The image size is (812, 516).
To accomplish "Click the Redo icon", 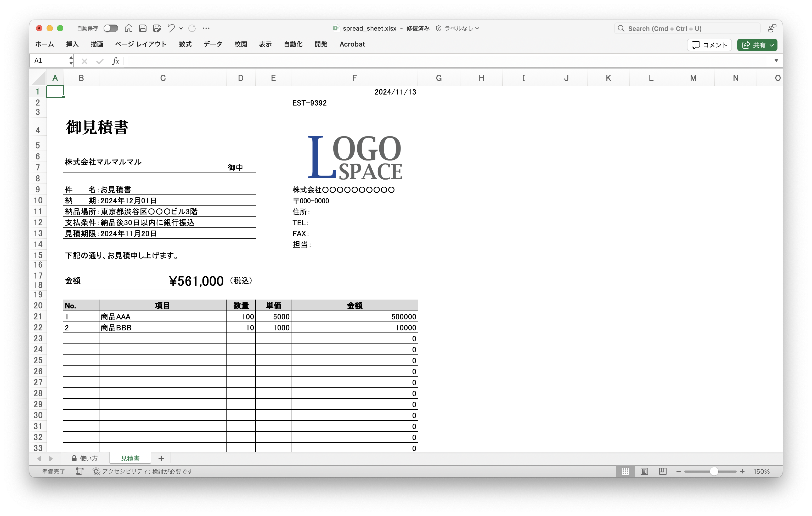I will tap(192, 28).
